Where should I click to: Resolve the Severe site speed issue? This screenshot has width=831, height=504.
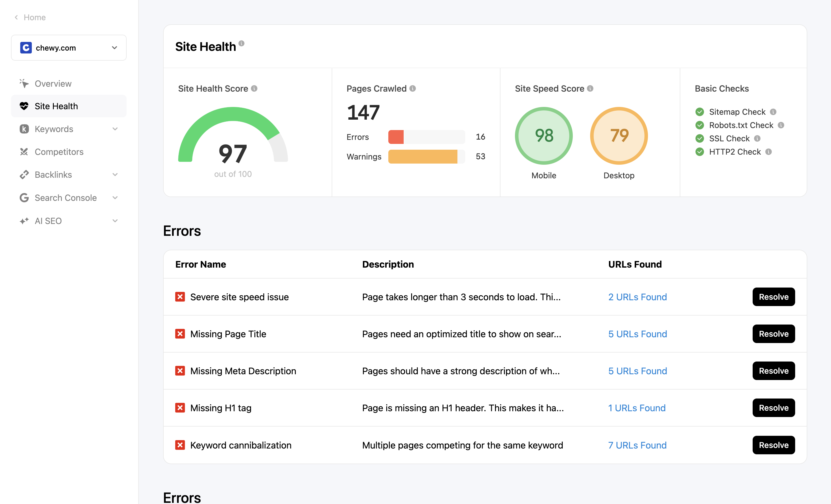click(773, 297)
